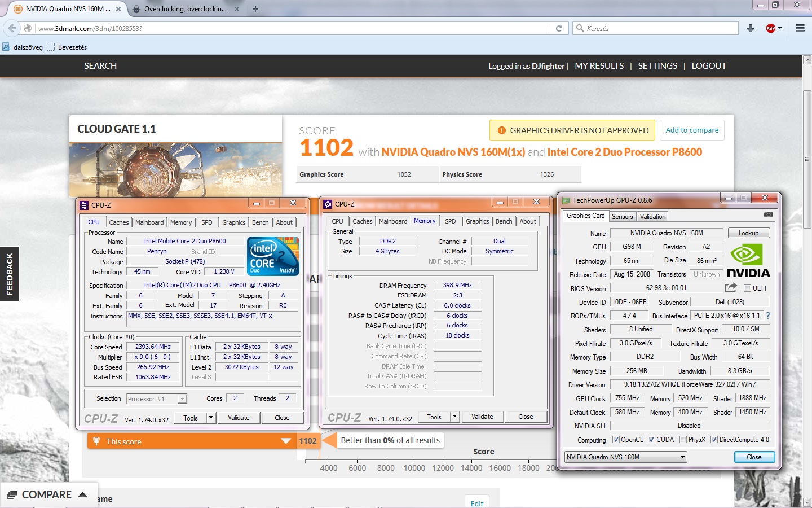This screenshot has height=508, width=812.
Task: Click the NVIDIA logo in GPU-Z
Action: [748, 260]
